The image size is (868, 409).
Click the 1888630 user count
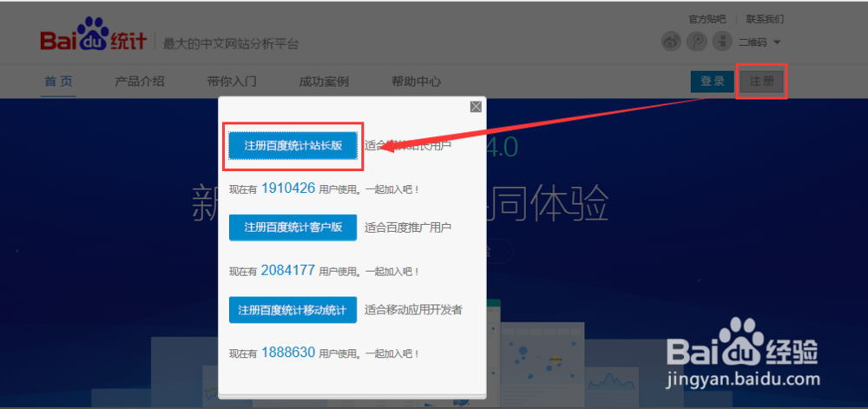288,352
